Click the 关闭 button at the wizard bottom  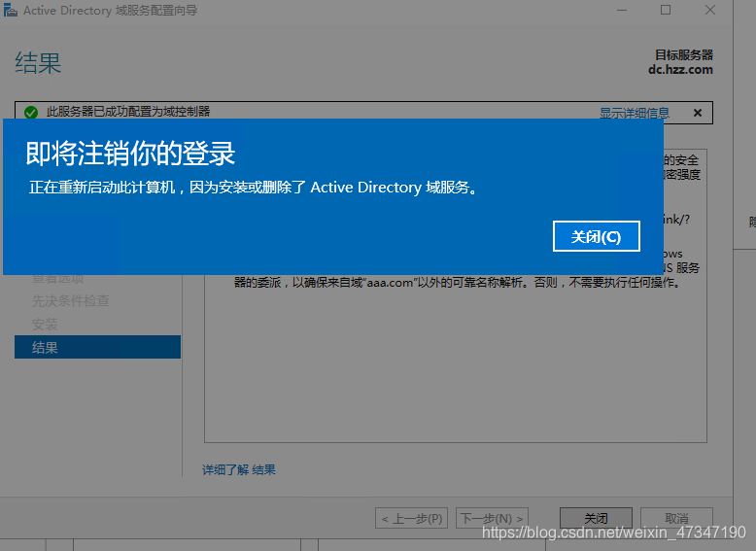(596, 518)
